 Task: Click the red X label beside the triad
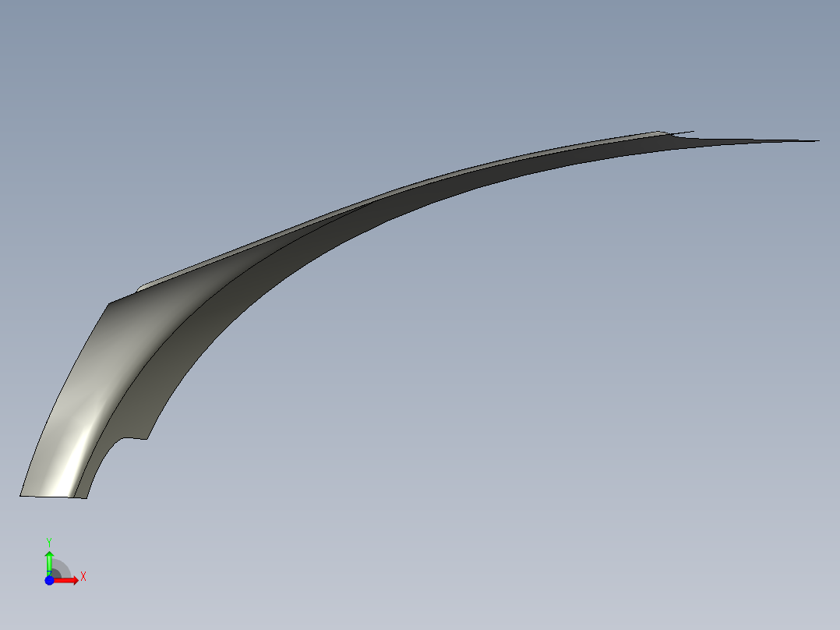(83, 577)
